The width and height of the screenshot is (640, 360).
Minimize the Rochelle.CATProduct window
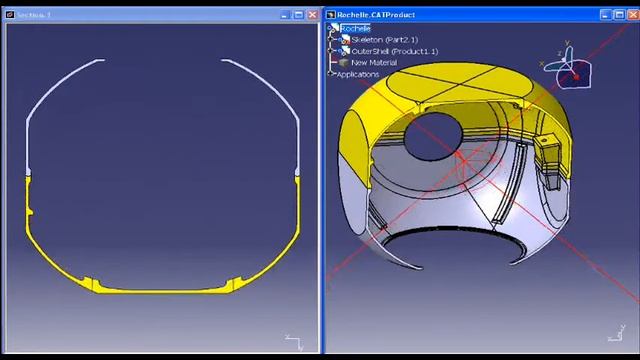(605, 15)
